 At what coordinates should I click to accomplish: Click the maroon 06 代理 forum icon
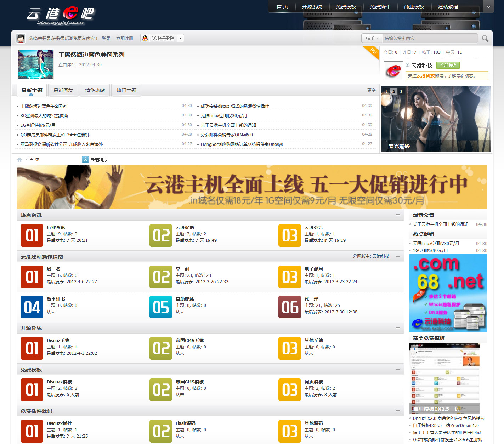290,307
